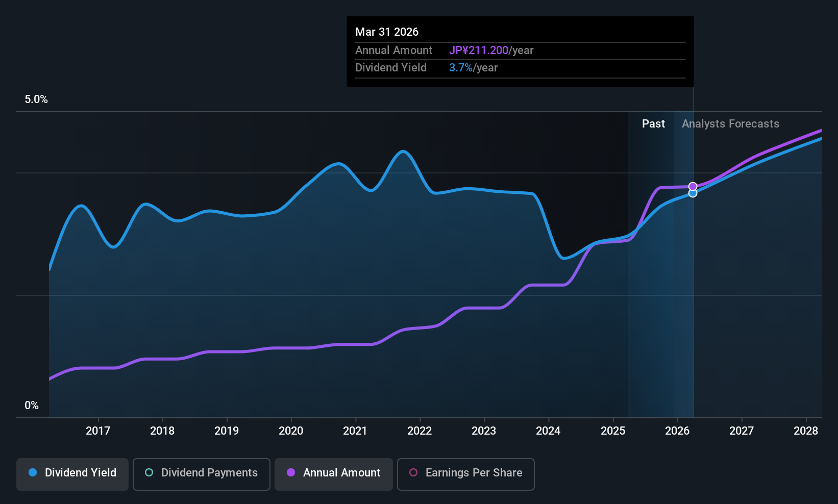Click the JP¥211.200 annual amount in tooltip
838x504 pixels.
tap(478, 51)
